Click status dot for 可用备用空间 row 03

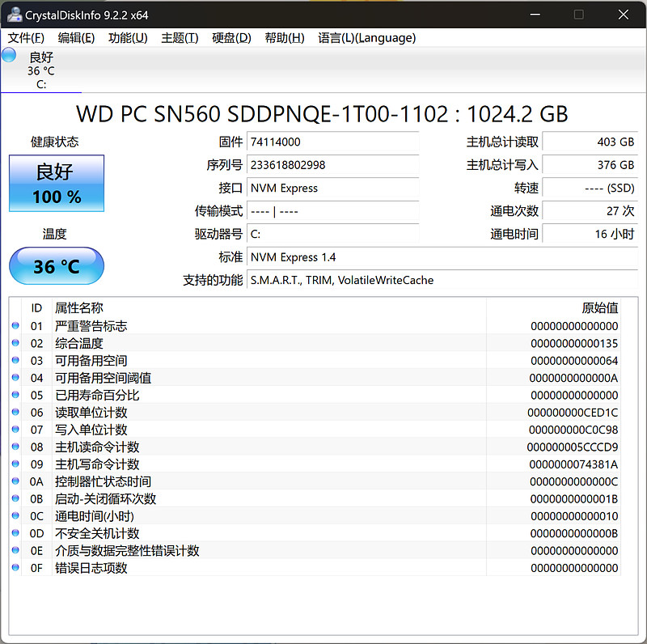[x=15, y=360]
